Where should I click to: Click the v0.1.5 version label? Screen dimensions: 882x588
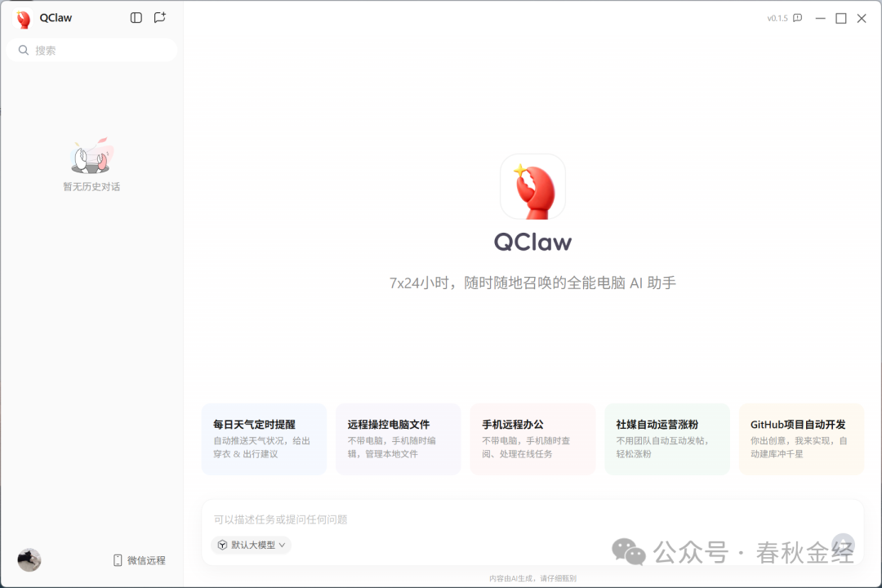point(777,18)
